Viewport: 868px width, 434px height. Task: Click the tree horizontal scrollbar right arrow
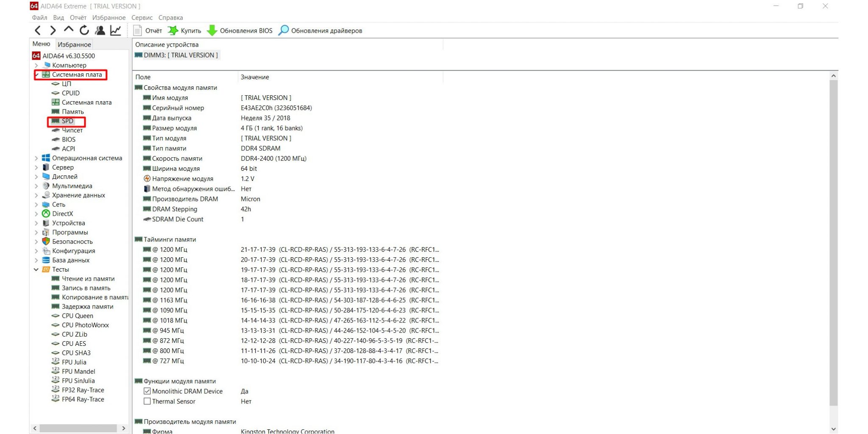click(x=123, y=428)
